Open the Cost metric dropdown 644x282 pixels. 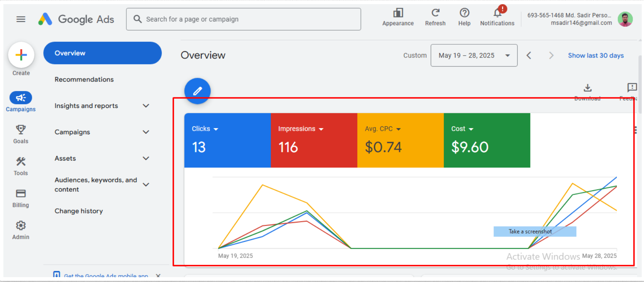click(x=471, y=129)
